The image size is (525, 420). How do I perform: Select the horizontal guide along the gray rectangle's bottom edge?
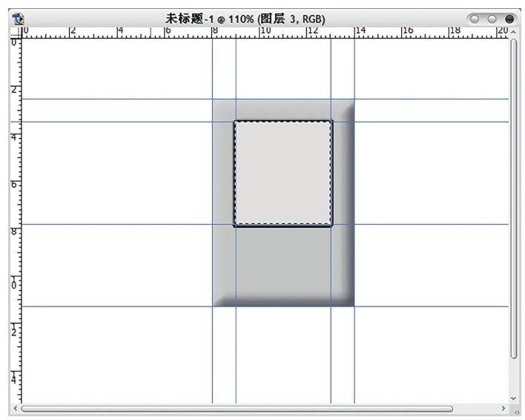pos(265,306)
